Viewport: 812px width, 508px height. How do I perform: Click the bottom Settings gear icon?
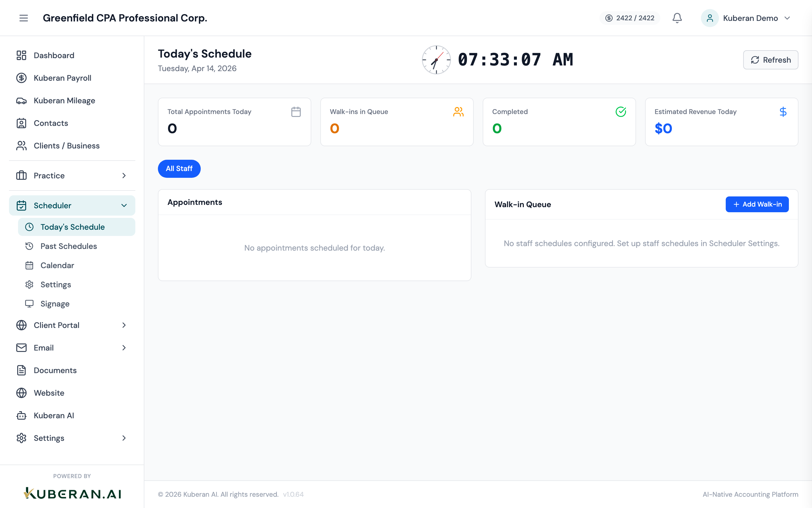coord(21,438)
